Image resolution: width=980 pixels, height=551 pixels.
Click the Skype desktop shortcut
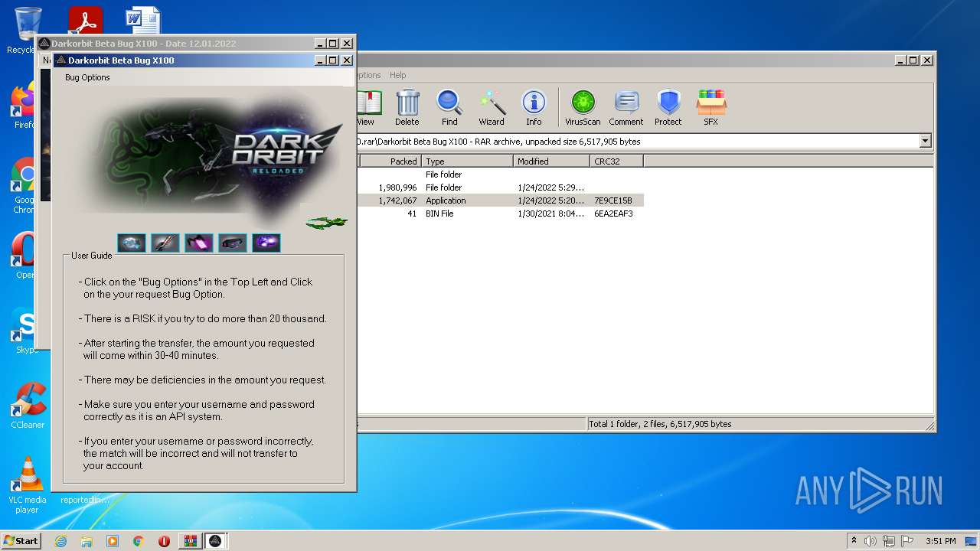pyautogui.click(x=24, y=331)
